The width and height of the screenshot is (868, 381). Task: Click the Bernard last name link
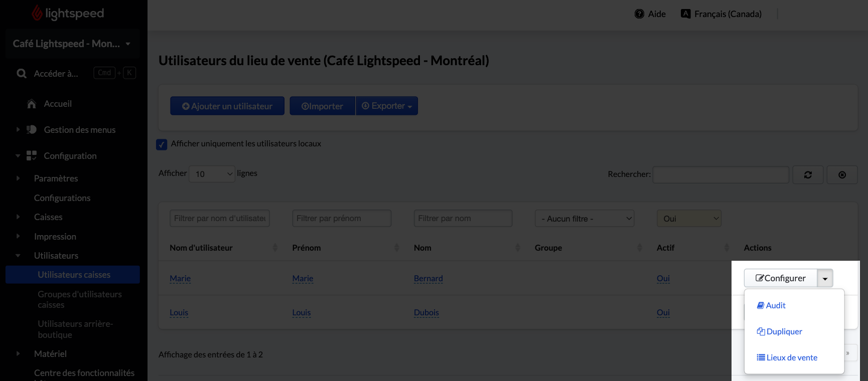pyautogui.click(x=428, y=278)
